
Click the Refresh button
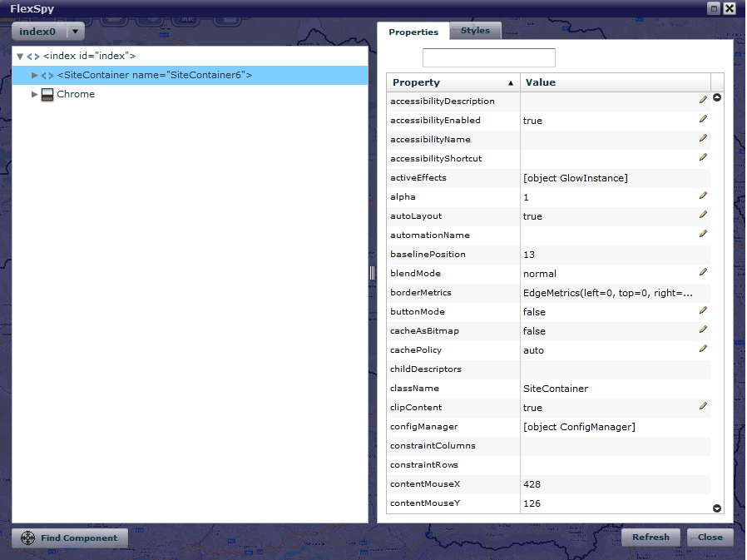pyautogui.click(x=651, y=538)
